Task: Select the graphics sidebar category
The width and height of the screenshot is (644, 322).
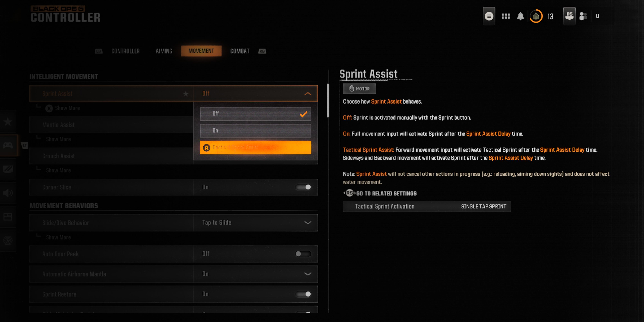Action: click(x=8, y=169)
